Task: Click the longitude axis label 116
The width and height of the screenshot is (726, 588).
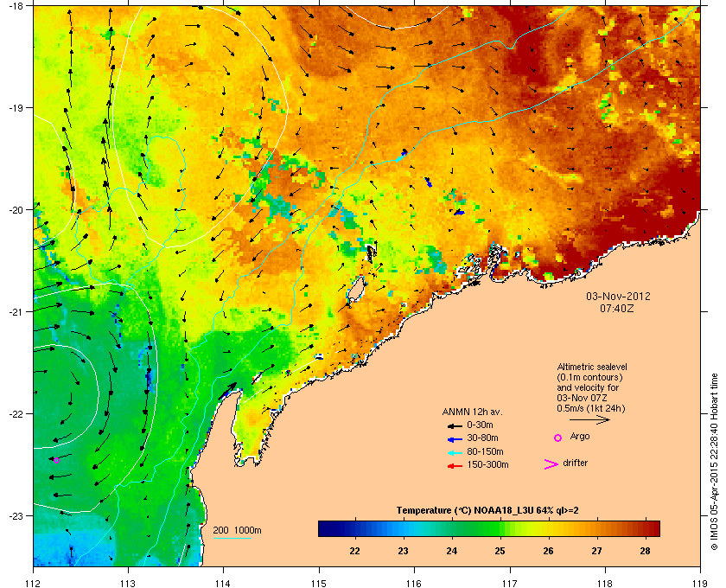Action: tap(414, 583)
